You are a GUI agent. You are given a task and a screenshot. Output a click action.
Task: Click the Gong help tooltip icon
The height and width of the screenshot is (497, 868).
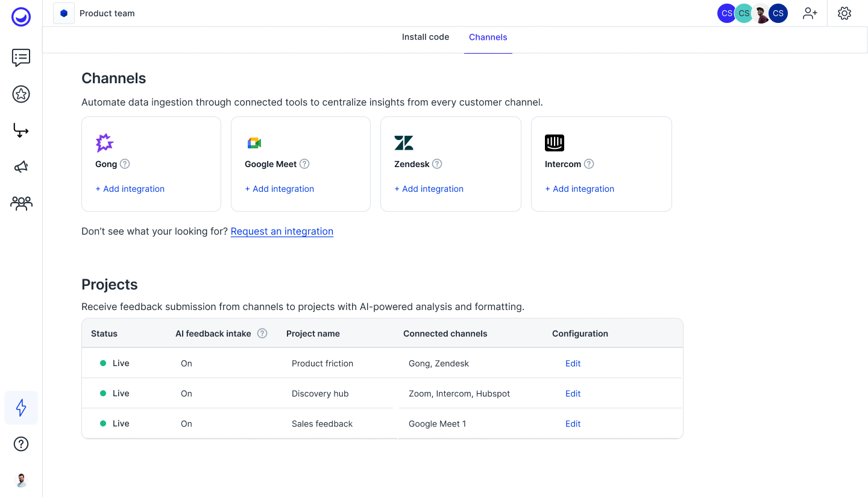125,163
